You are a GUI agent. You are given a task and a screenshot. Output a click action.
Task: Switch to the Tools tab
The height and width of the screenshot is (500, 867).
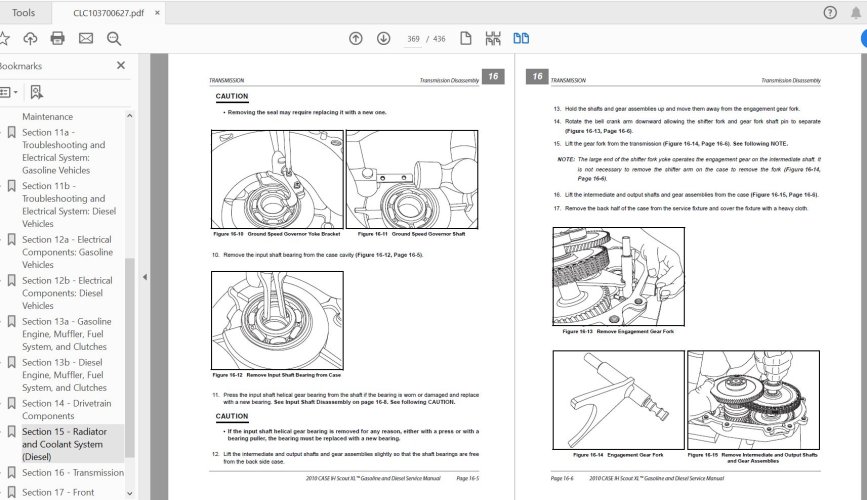[x=24, y=13]
